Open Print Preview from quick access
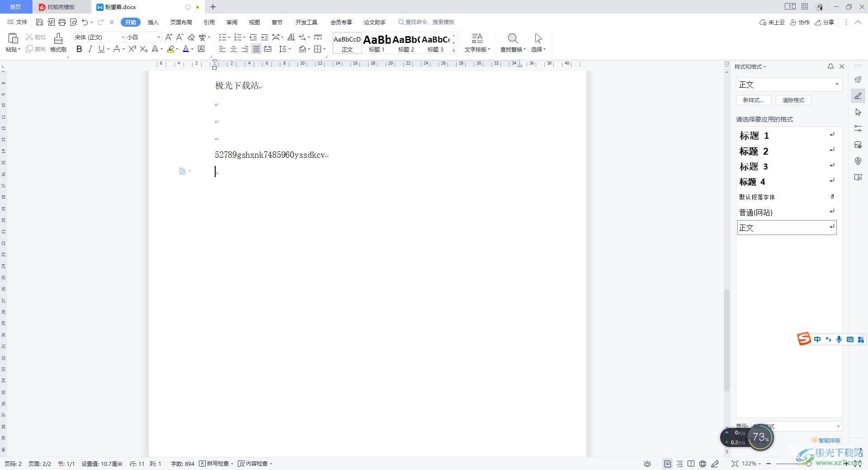The width and height of the screenshot is (868, 470). pyautogui.click(x=74, y=22)
